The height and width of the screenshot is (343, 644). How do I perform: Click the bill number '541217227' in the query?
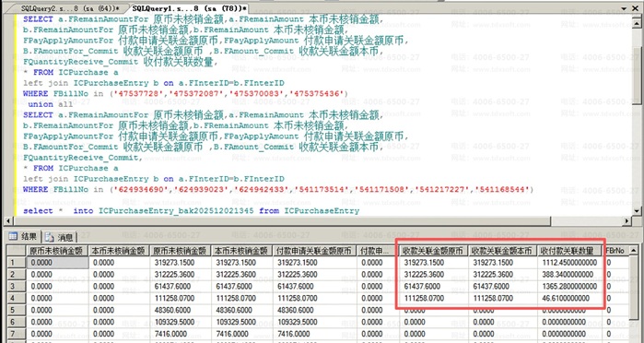click(442, 190)
